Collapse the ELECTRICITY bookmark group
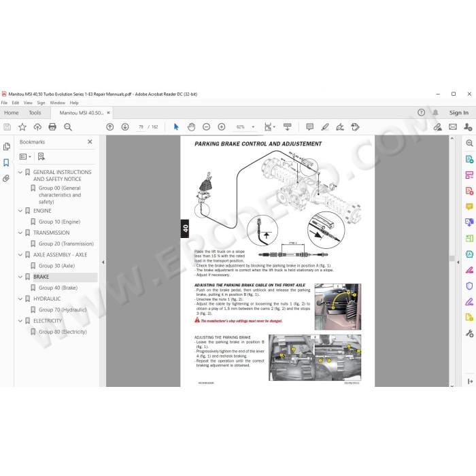 pyautogui.click(x=20, y=320)
